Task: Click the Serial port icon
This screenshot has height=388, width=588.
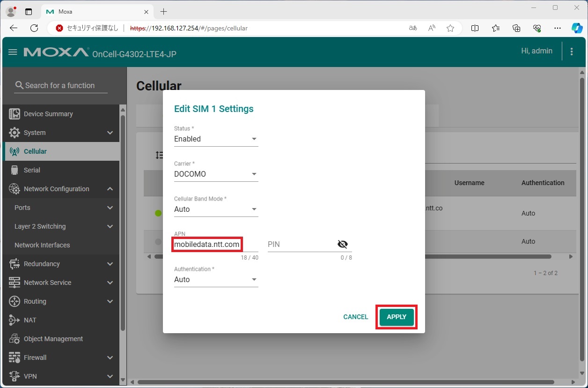Action: pos(15,170)
